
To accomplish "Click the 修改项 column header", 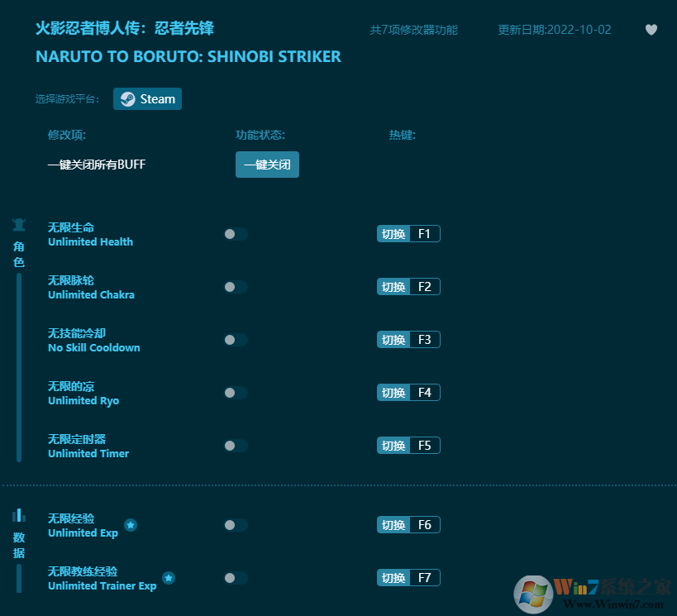I will click(67, 135).
